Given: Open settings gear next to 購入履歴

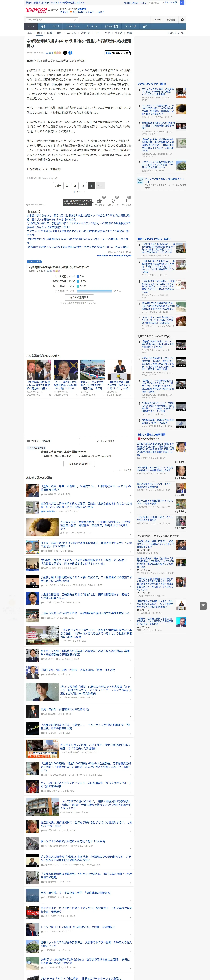Looking at the screenshot, I should pos(182,19).
